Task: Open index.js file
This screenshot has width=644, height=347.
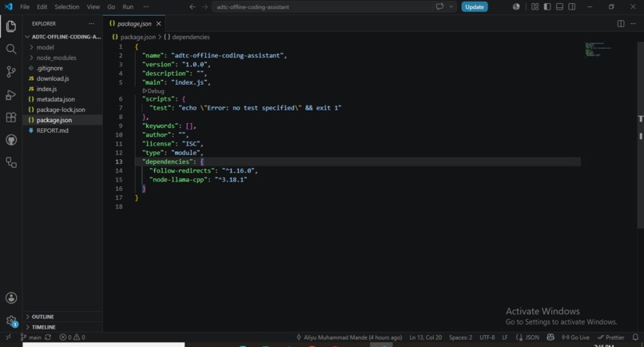Action: pyautogui.click(x=62, y=89)
